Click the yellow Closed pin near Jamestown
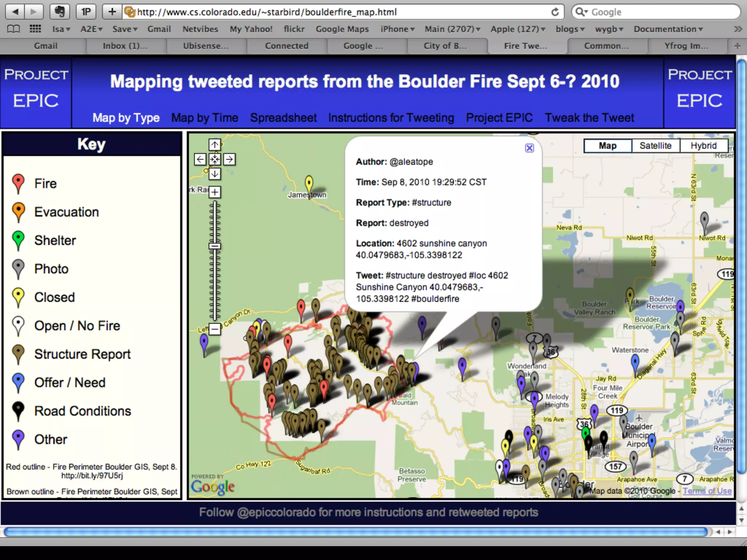Image resolution: width=747 pixels, height=560 pixels. (x=309, y=183)
